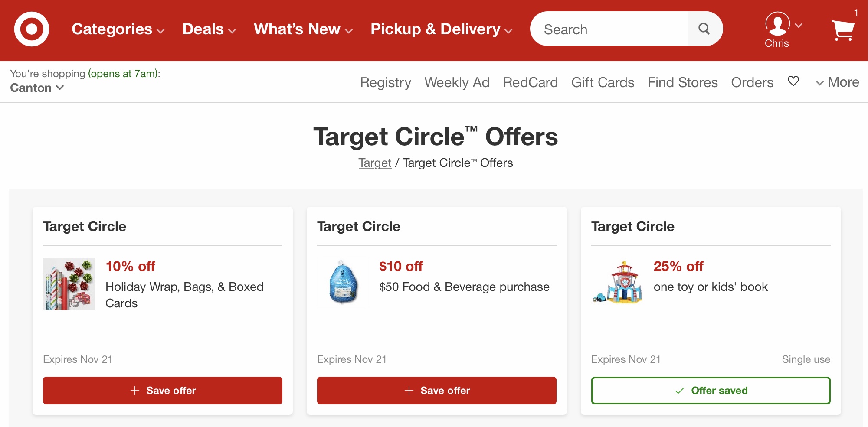The image size is (868, 427).
Task: Open the Deals menu
Action: pyautogui.click(x=209, y=29)
